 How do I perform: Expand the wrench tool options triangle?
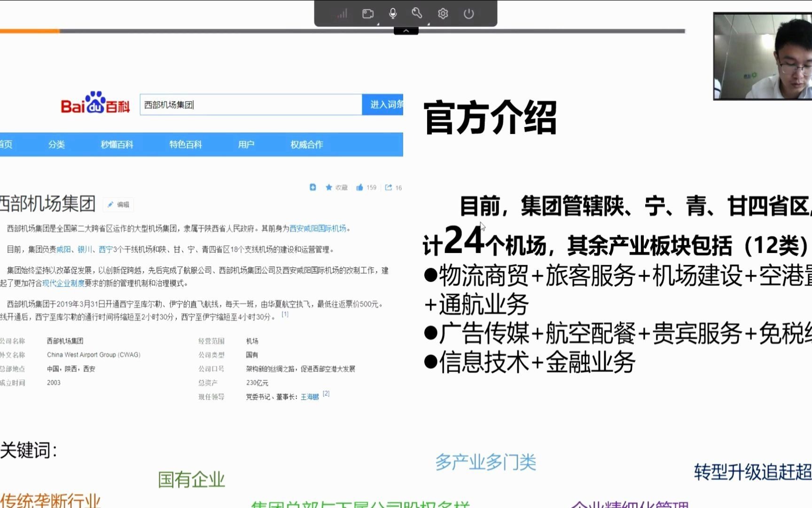(429, 25)
